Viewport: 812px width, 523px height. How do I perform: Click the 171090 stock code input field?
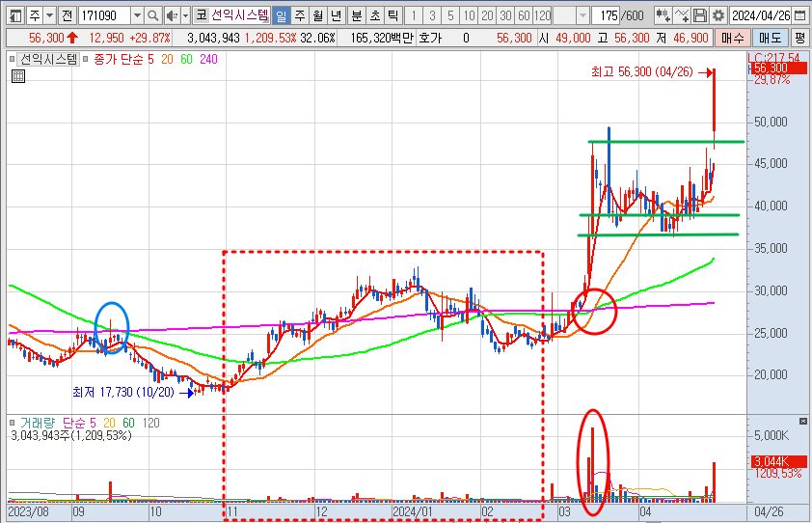point(104,16)
